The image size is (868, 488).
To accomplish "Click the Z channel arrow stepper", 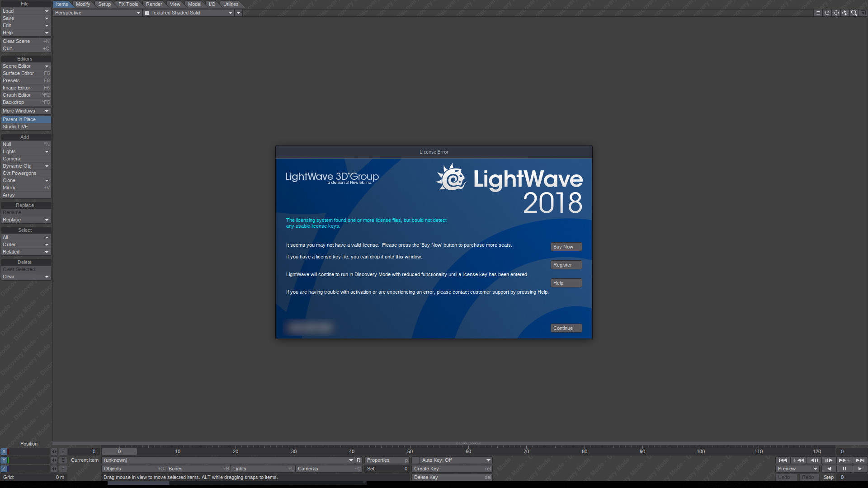I will [x=54, y=469].
